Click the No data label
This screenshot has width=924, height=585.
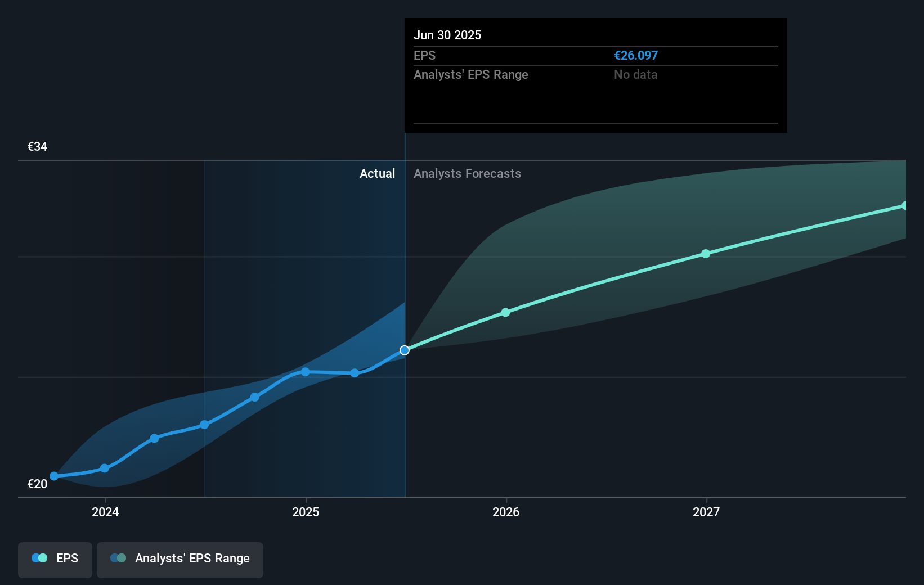tap(635, 74)
